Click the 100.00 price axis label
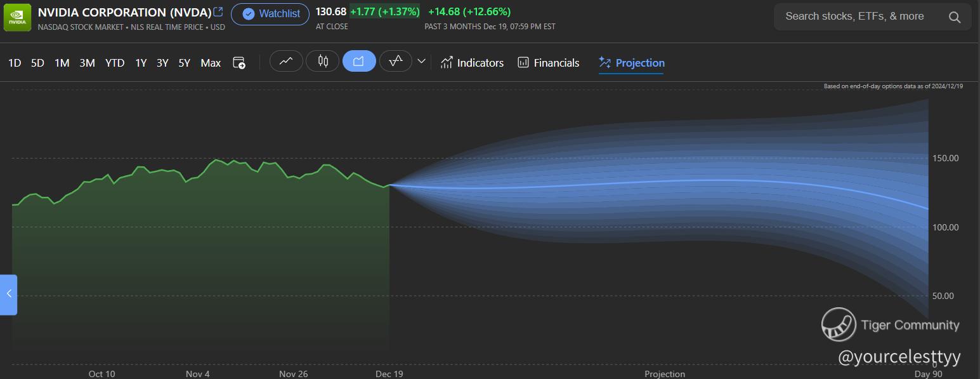The height and width of the screenshot is (379, 980). (946, 227)
